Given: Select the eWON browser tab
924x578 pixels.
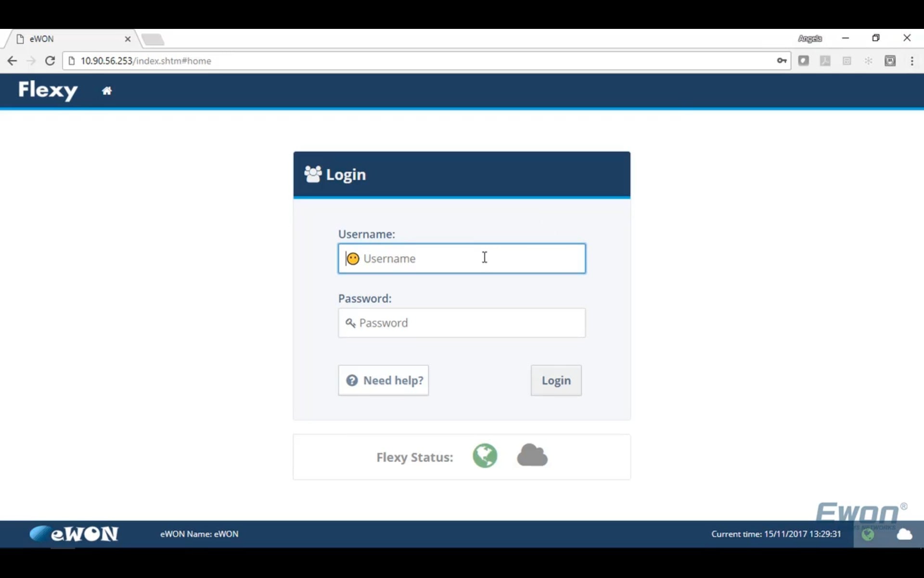Looking at the screenshot, I should pos(72,39).
